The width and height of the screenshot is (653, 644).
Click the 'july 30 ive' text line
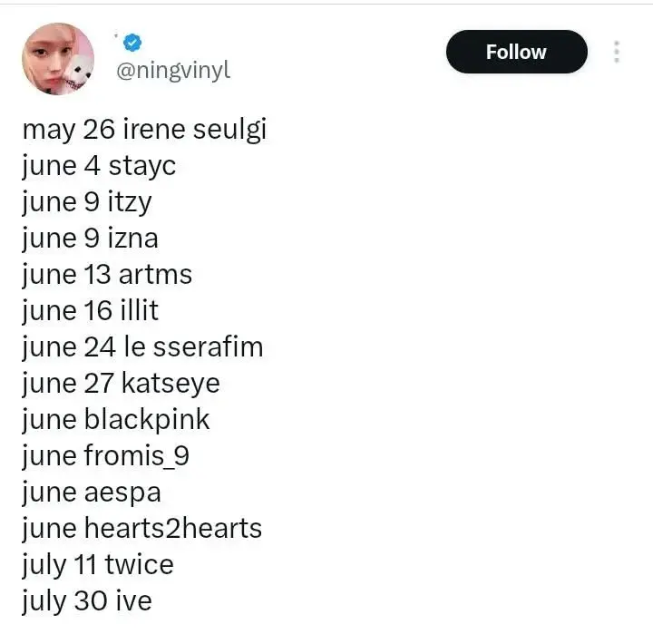[86, 600]
